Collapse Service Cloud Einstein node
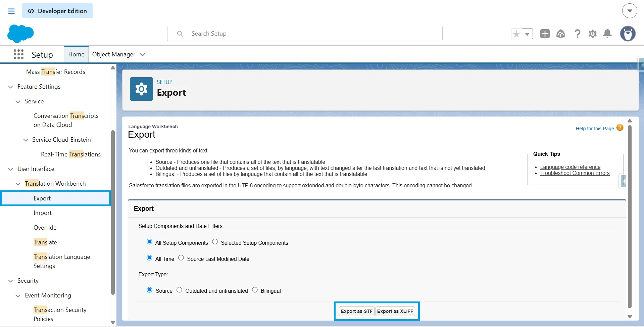Screen dimensions: 644x327 pyautogui.click(x=26, y=140)
